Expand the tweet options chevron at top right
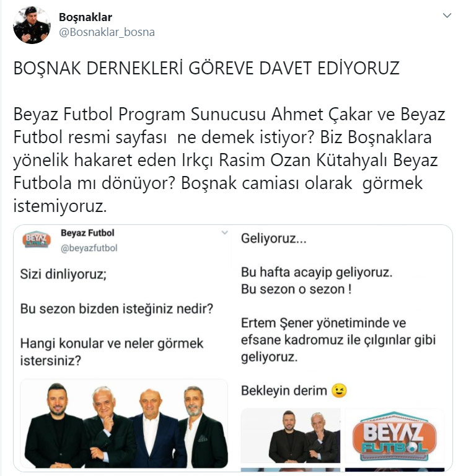458x476 pixels. click(447, 15)
